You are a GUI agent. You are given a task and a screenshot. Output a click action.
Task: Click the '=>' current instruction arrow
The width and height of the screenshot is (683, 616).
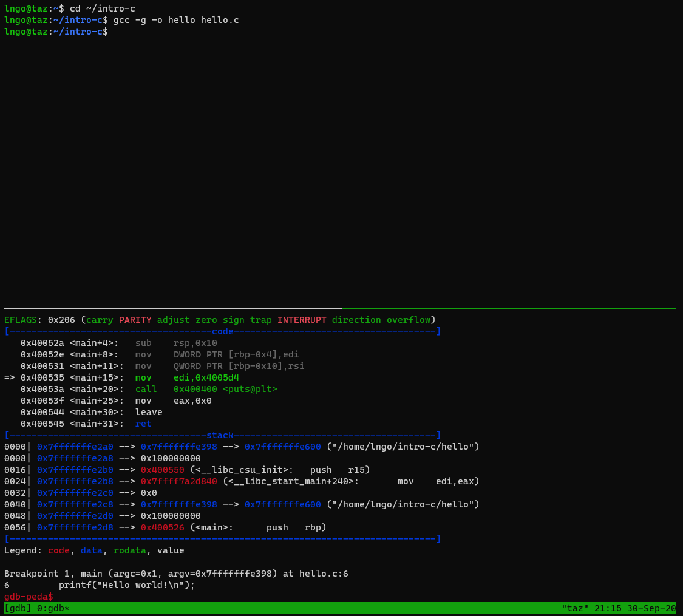[x=10, y=377]
